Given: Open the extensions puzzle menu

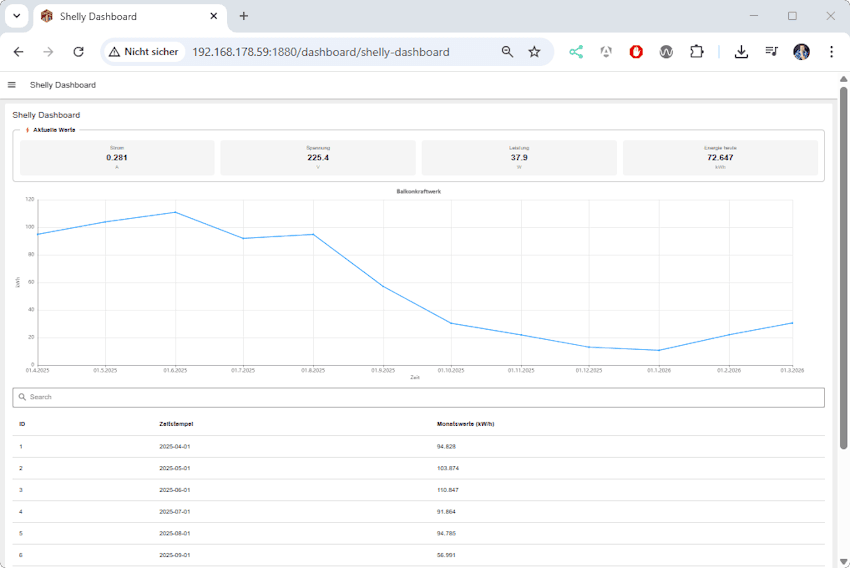Looking at the screenshot, I should 697,52.
